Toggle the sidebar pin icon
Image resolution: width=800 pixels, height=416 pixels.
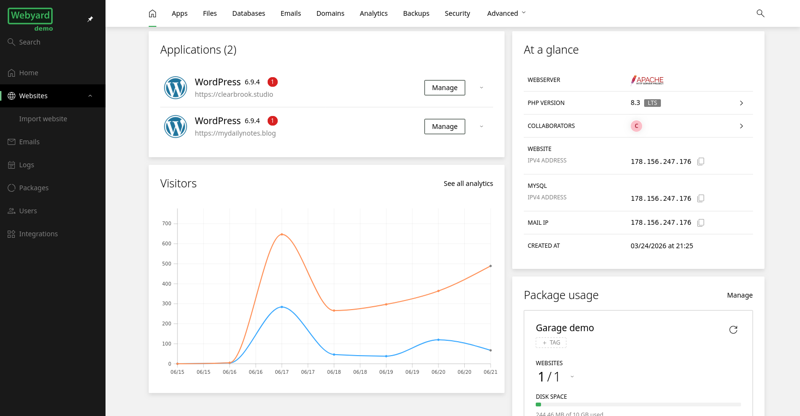coord(90,19)
